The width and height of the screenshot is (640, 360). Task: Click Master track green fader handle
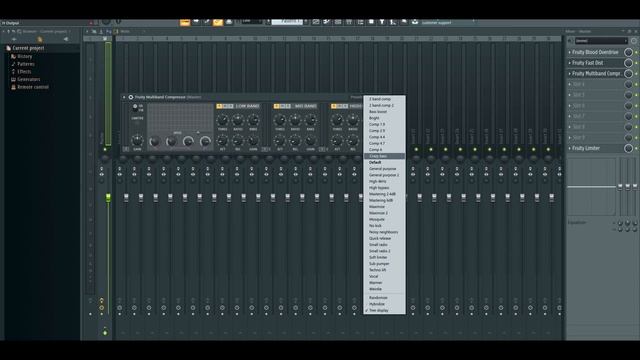[x=108, y=198]
